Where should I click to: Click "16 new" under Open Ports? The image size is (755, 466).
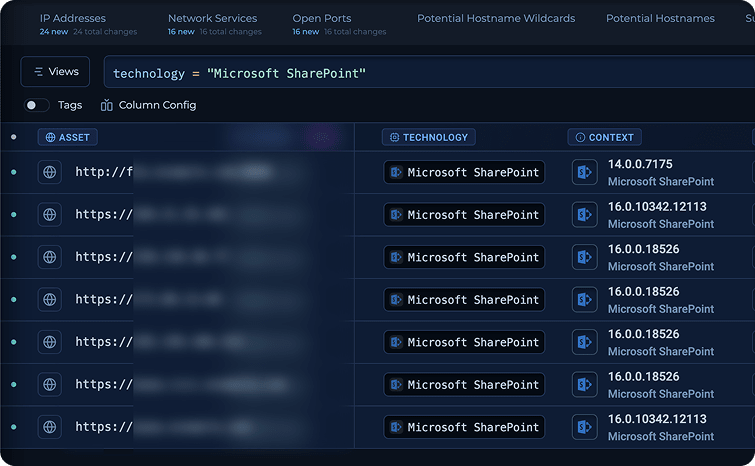pyautogui.click(x=306, y=32)
